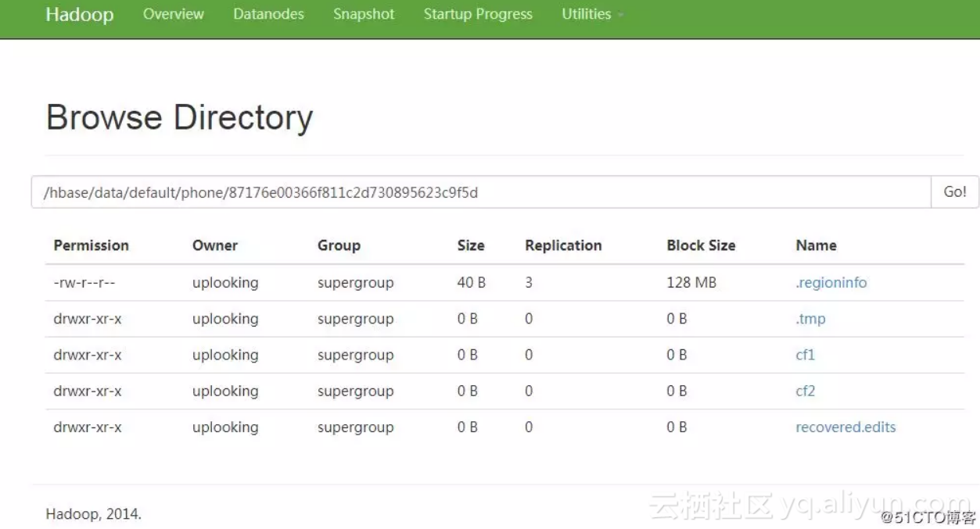Click the Hadoop, 2014. footer text
The width and height of the screenshot is (980, 529).
[x=93, y=514]
